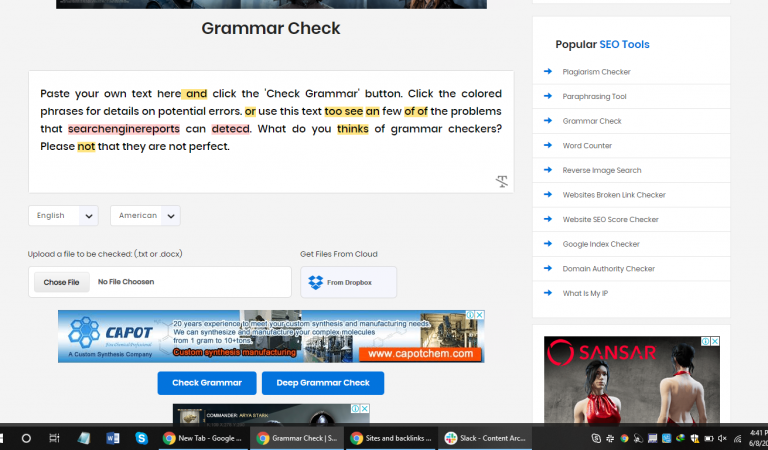
Task: Click the highlighted word 'detecd'
Action: pos(231,129)
